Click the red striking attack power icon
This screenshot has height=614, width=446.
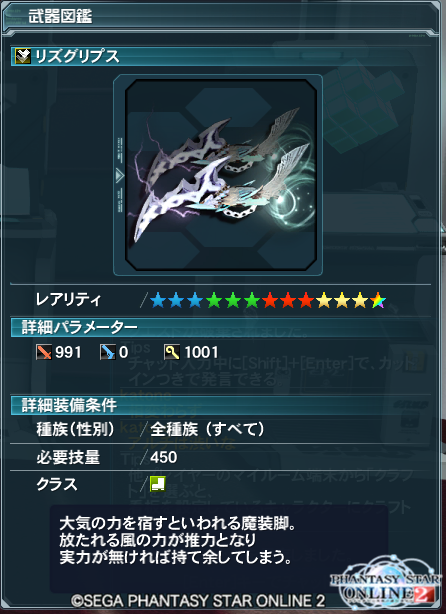(44, 352)
